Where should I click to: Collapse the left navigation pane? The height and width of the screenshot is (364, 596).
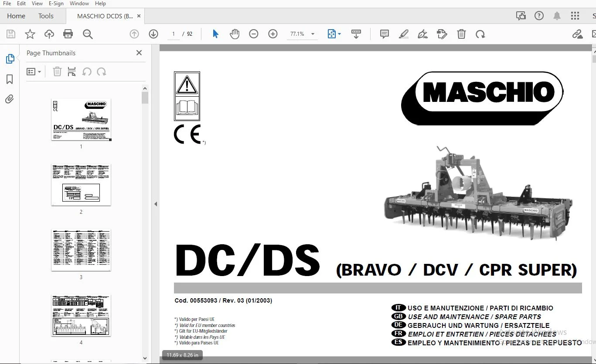click(x=156, y=204)
